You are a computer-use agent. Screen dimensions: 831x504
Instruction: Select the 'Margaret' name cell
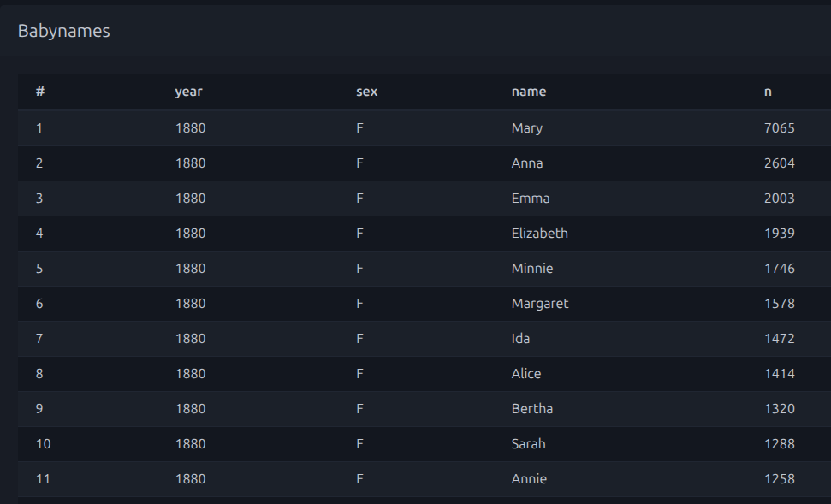pos(540,304)
